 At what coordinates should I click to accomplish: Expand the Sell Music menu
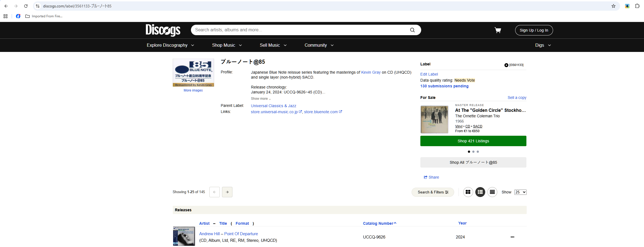(x=273, y=45)
